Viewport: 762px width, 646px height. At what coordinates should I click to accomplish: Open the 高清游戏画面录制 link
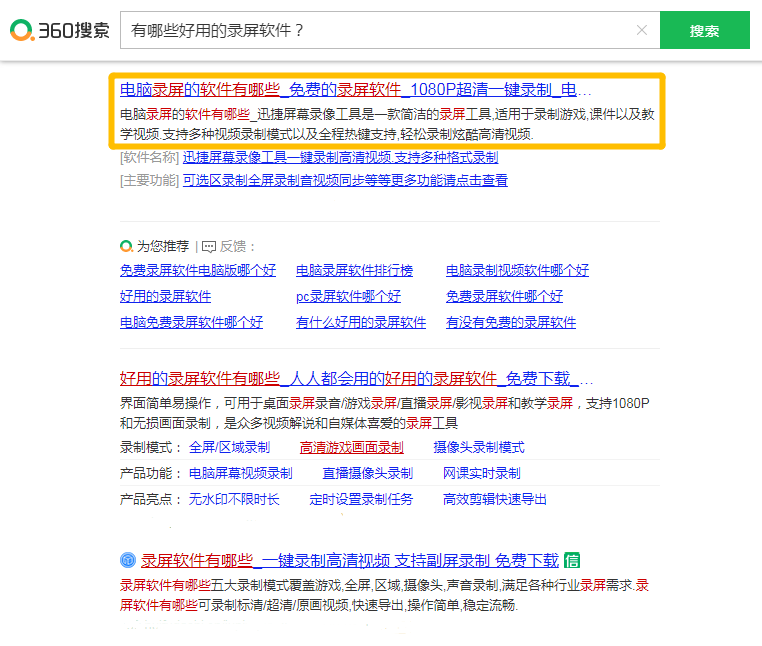(351, 447)
